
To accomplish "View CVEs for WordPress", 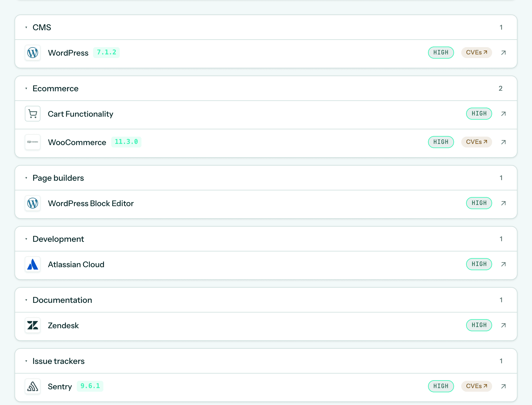I will [x=476, y=53].
